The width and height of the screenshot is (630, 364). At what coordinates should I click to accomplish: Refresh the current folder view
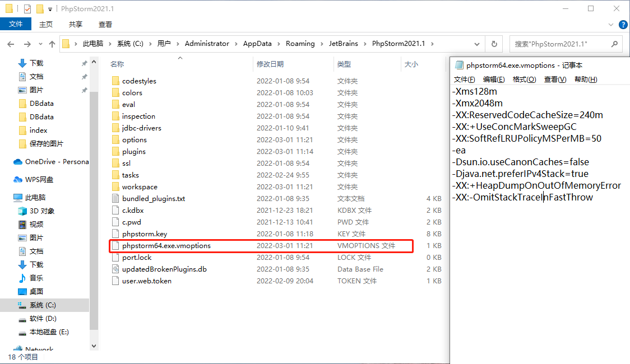(x=494, y=44)
